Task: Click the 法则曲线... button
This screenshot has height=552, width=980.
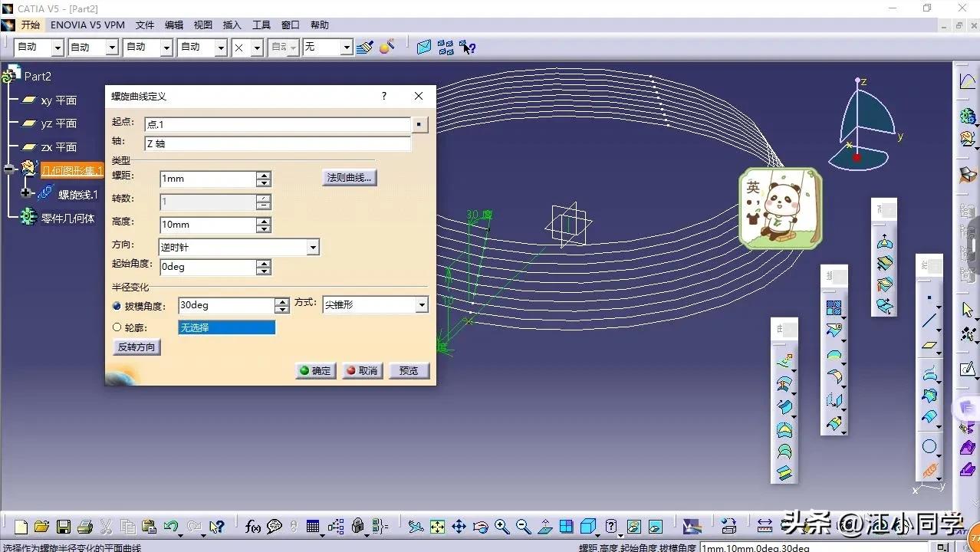Action: [349, 178]
